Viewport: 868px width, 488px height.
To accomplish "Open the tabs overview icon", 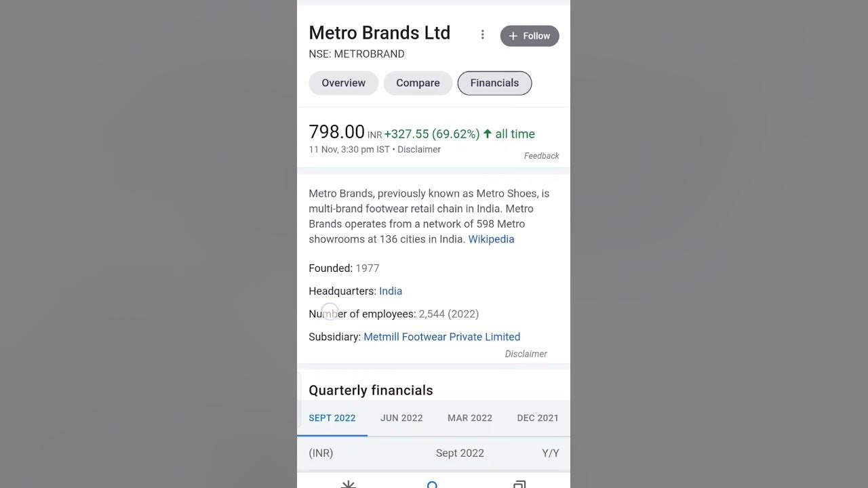I will tap(519, 484).
